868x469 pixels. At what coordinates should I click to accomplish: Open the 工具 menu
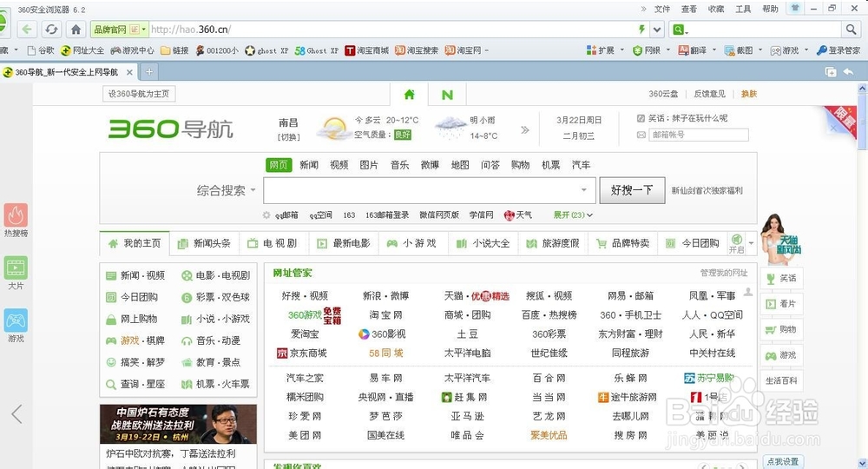[743, 9]
